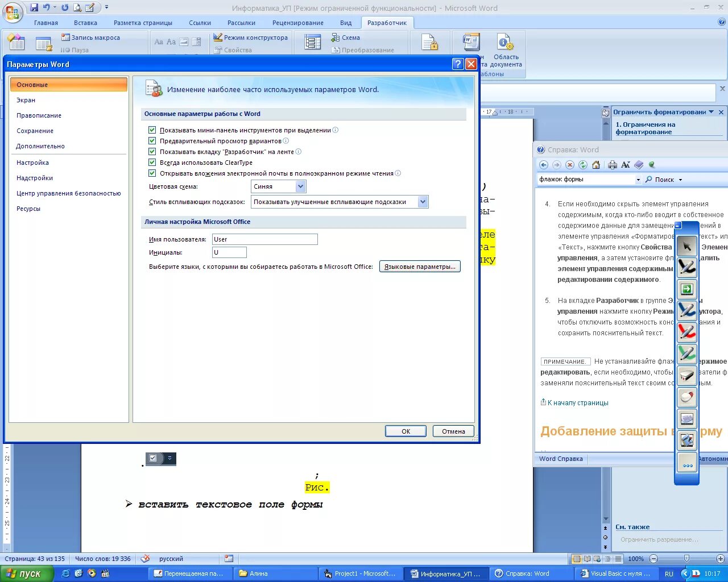Open the Help search box dropdown arrow
The height and width of the screenshot is (582, 728).
[x=638, y=180]
